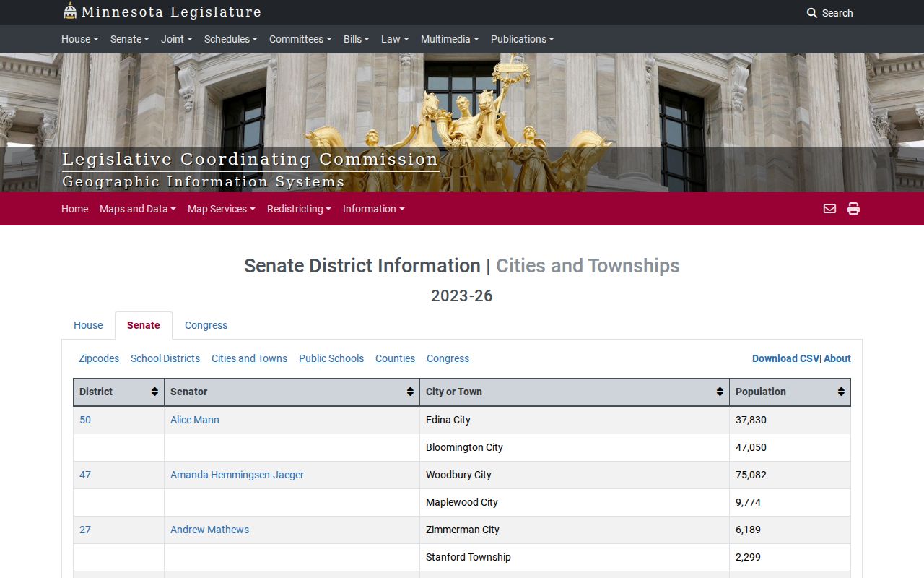Open the Map Services menu
This screenshot has width=924, height=578.
[222, 209]
